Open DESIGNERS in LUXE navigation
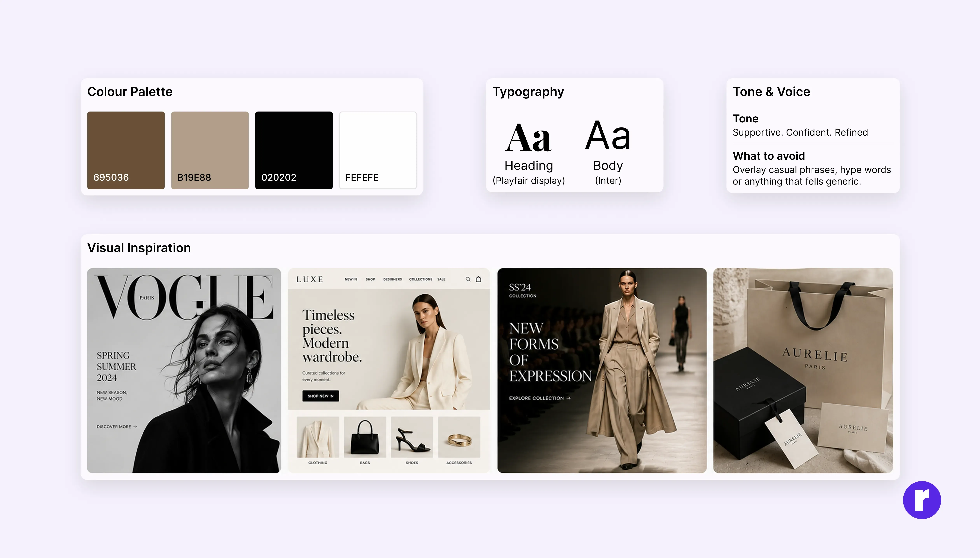 click(x=392, y=279)
